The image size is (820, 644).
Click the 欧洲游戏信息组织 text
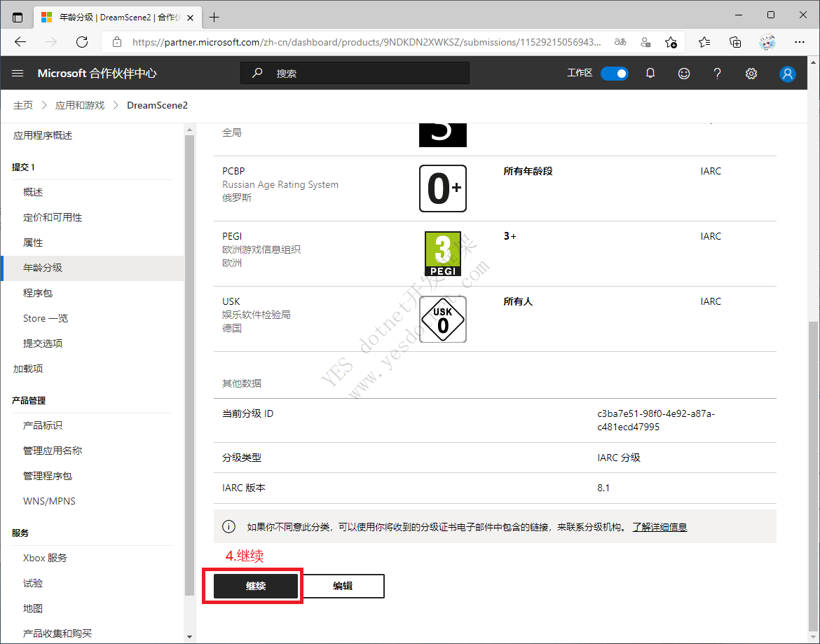261,249
